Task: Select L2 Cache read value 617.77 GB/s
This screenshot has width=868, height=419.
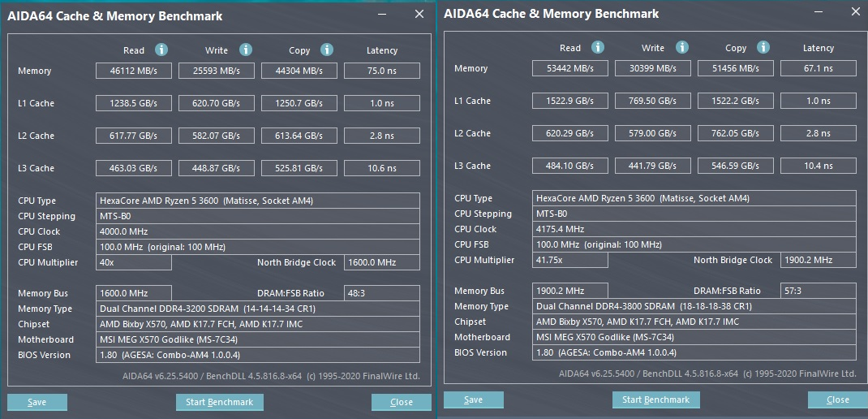Action: click(x=133, y=136)
